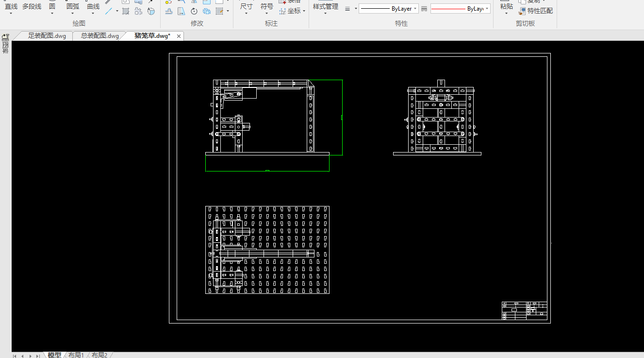The height and width of the screenshot is (358, 644).
Task: Open 样式管理 (Style Manager)
Action: [x=325, y=6]
